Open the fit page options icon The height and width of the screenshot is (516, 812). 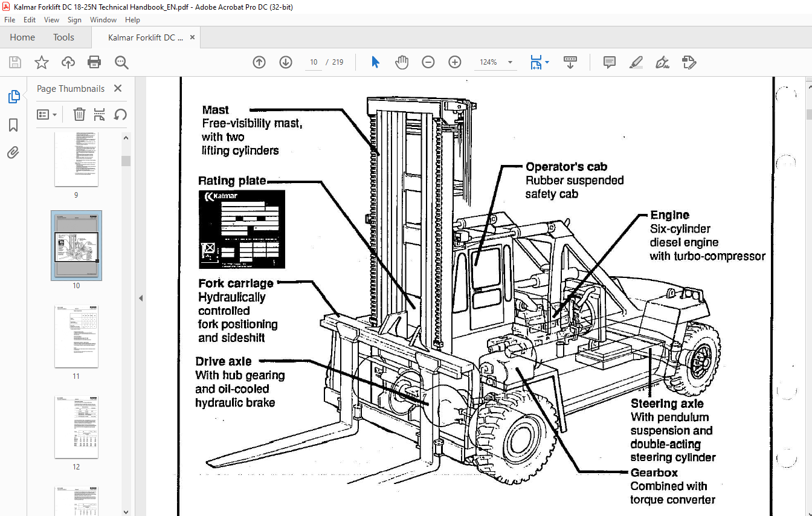click(x=536, y=62)
